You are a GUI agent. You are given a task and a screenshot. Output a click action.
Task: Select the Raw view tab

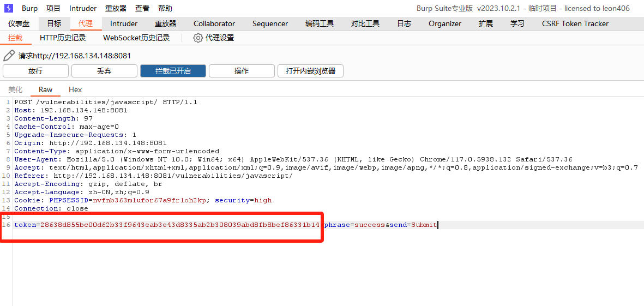click(x=46, y=89)
